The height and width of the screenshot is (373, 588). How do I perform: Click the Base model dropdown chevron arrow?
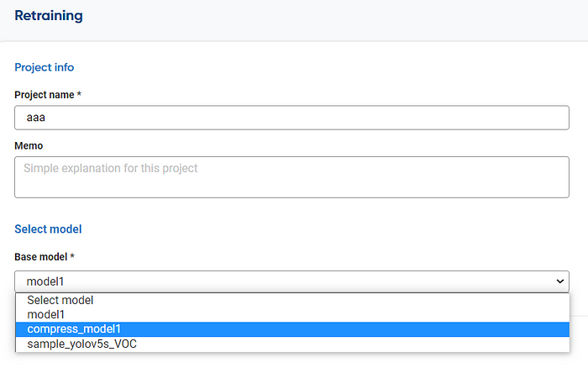560,281
